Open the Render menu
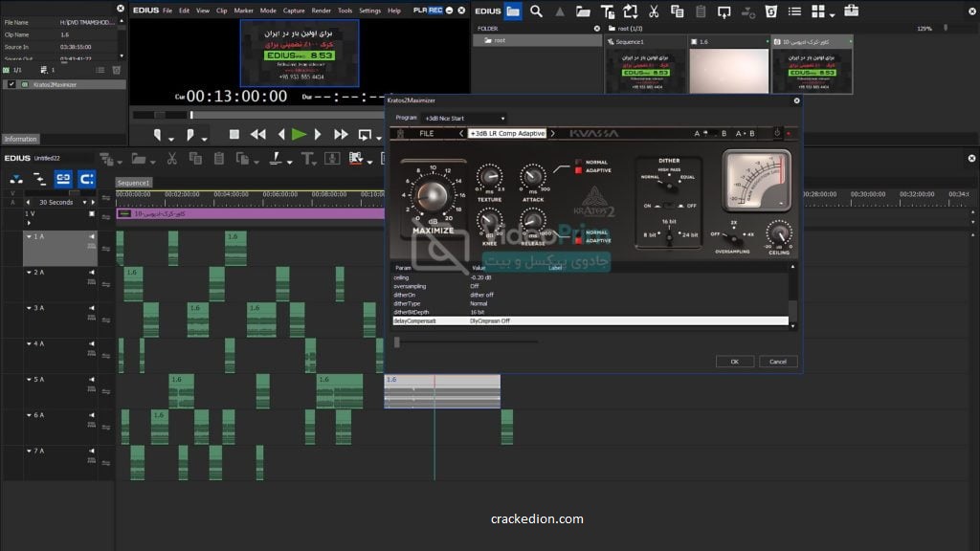The height and width of the screenshot is (551, 980). (322, 11)
